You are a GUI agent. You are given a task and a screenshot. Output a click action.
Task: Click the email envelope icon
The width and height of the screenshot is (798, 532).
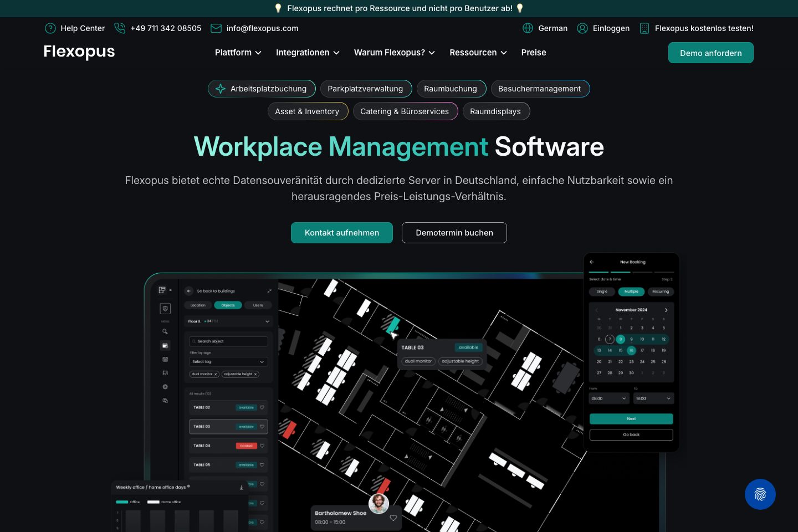(216, 28)
